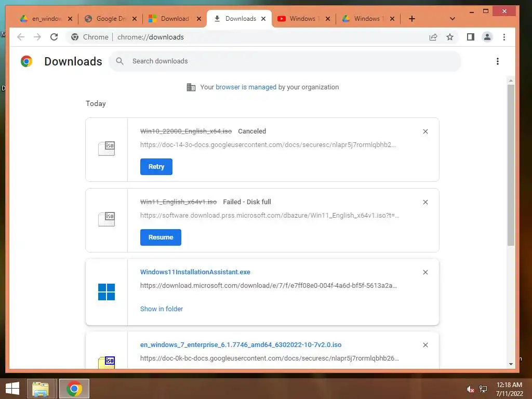The width and height of the screenshot is (532, 399).
Task: Click the managed organization building icon
Action: [x=191, y=87]
